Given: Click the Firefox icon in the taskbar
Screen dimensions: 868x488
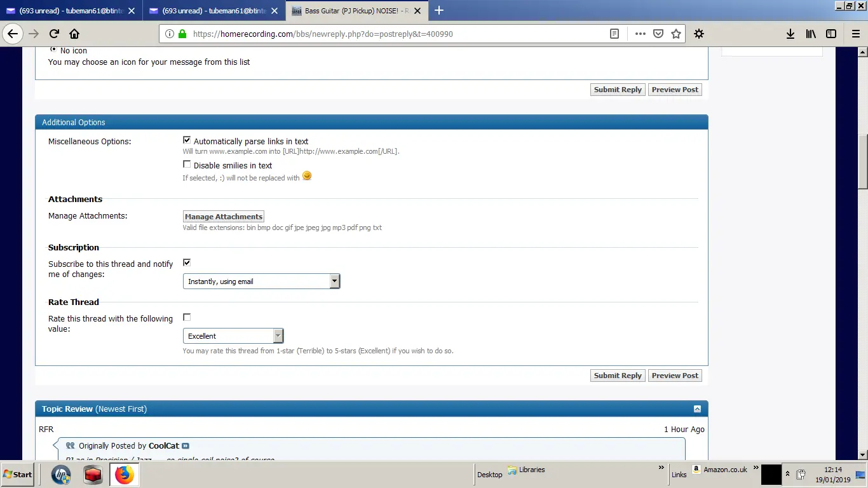Looking at the screenshot, I should pos(125,475).
